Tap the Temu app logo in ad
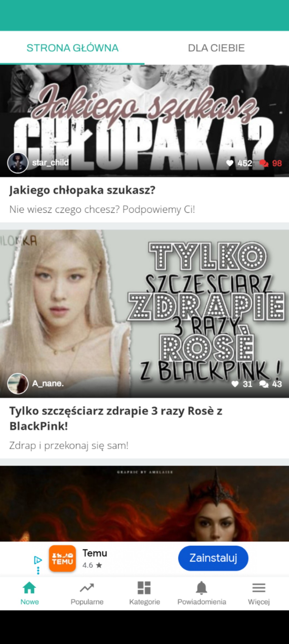This screenshot has height=644, width=289. tap(62, 558)
